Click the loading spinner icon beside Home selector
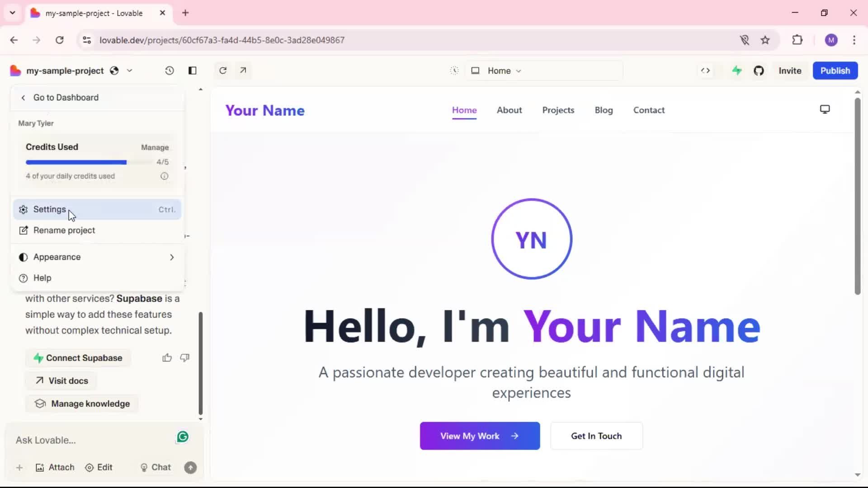868x488 pixels. [x=454, y=70]
